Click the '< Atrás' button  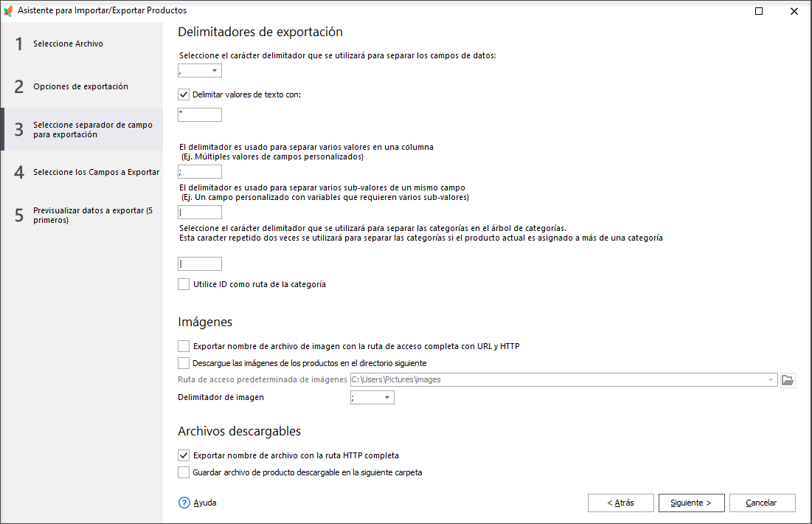620,503
